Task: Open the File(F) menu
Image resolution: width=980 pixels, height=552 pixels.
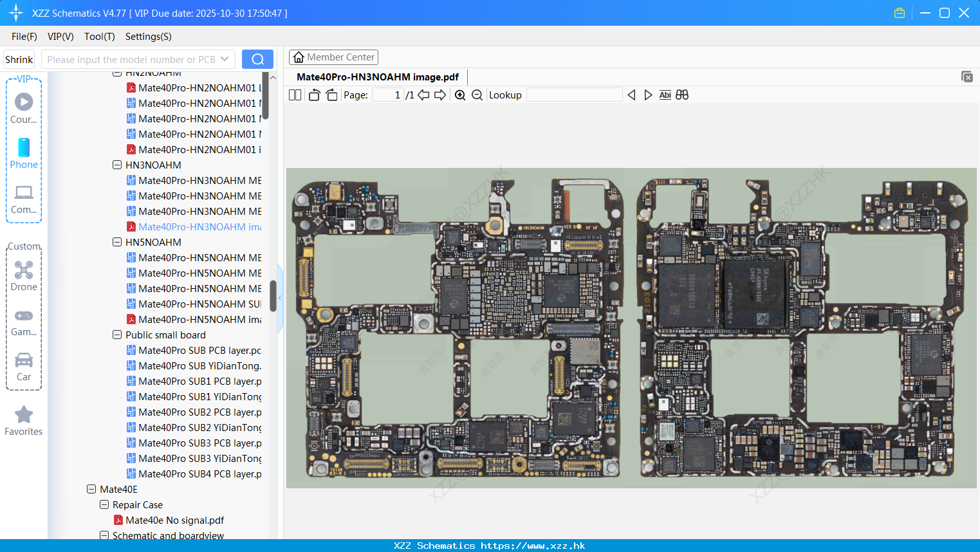Action: 24,37
